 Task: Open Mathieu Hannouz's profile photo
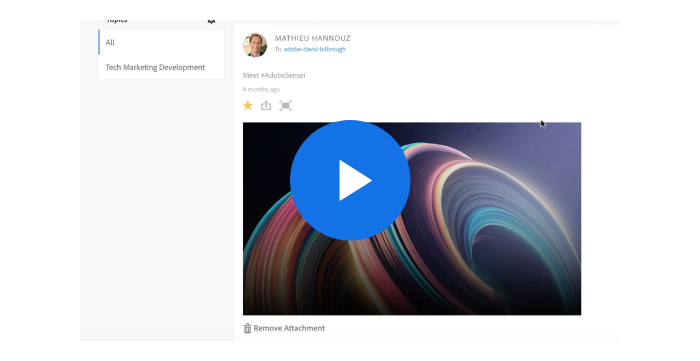(255, 45)
